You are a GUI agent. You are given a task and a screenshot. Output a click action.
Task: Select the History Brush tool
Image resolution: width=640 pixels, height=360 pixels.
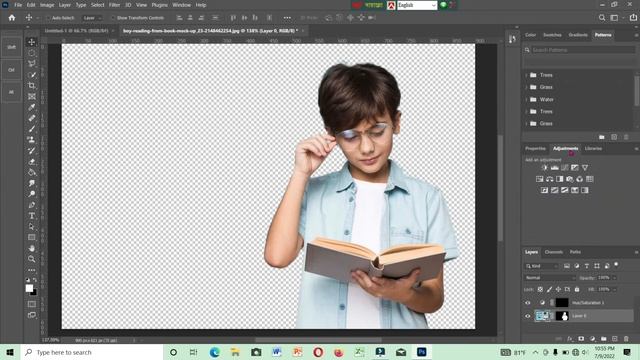31,151
